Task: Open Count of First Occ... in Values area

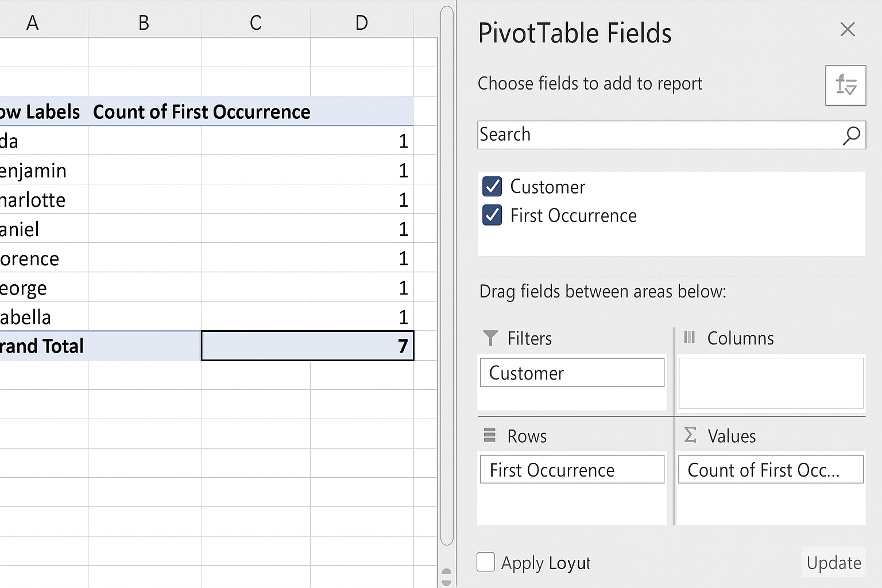Action: coord(771,470)
